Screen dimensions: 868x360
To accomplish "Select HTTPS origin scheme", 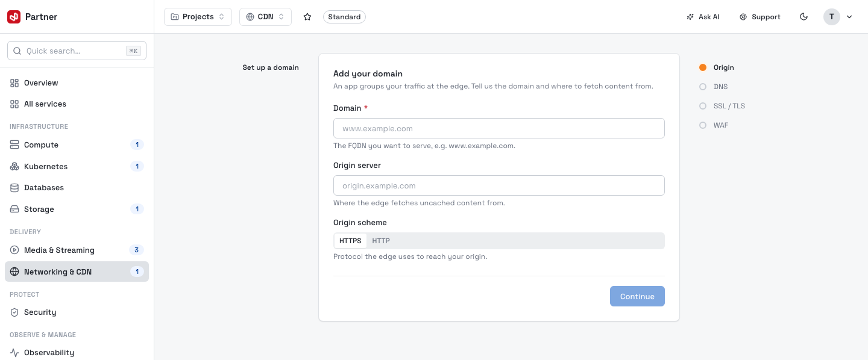I will click(350, 241).
